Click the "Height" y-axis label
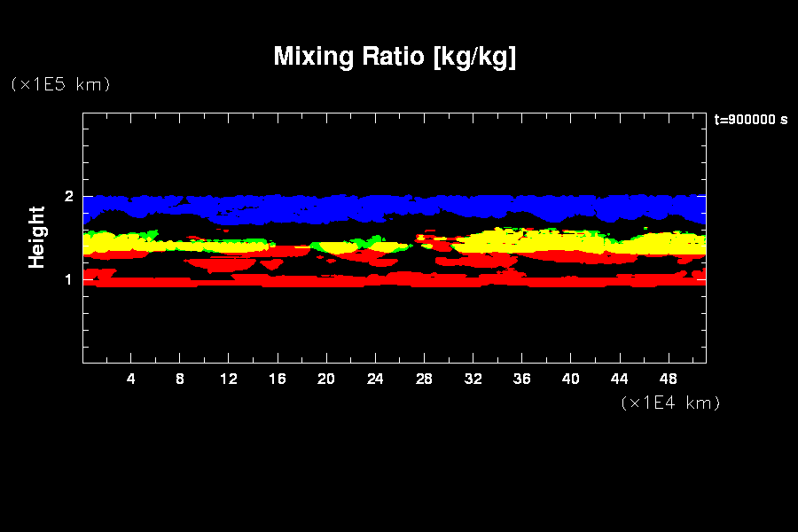The height and width of the screenshot is (532, 798). (37, 237)
